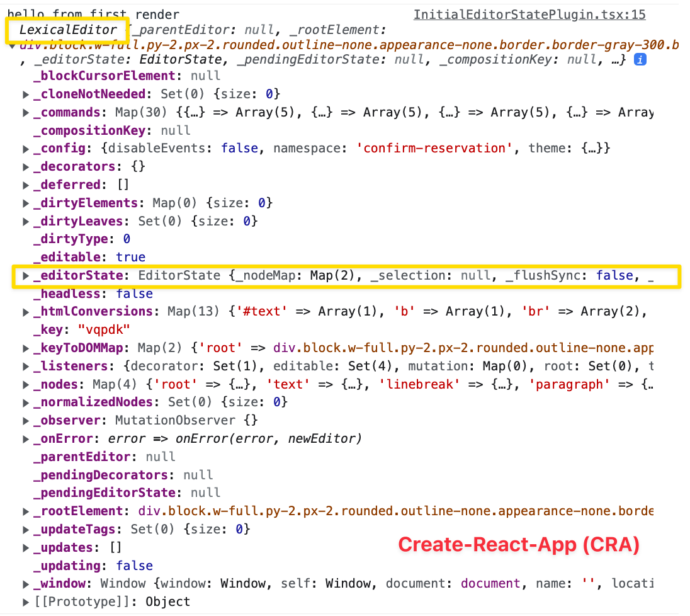Expand the _nodes Map(4) property
Screen dimensions: 690x616
25,384
